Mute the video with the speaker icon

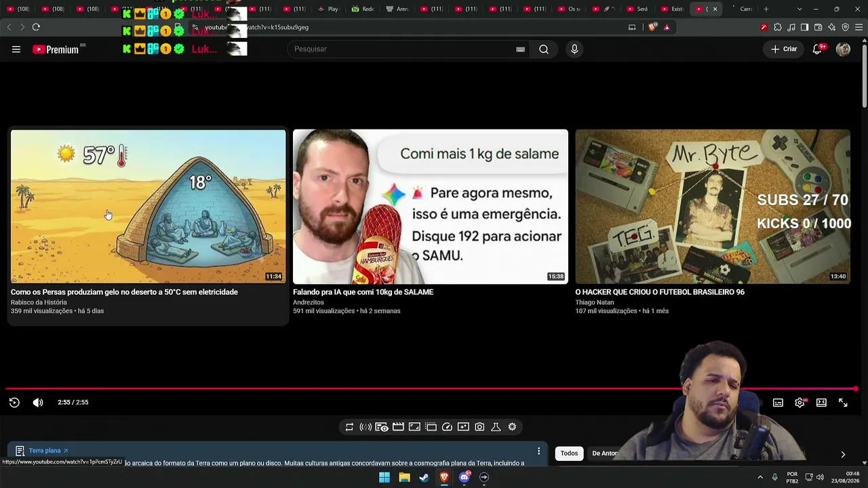(x=38, y=403)
